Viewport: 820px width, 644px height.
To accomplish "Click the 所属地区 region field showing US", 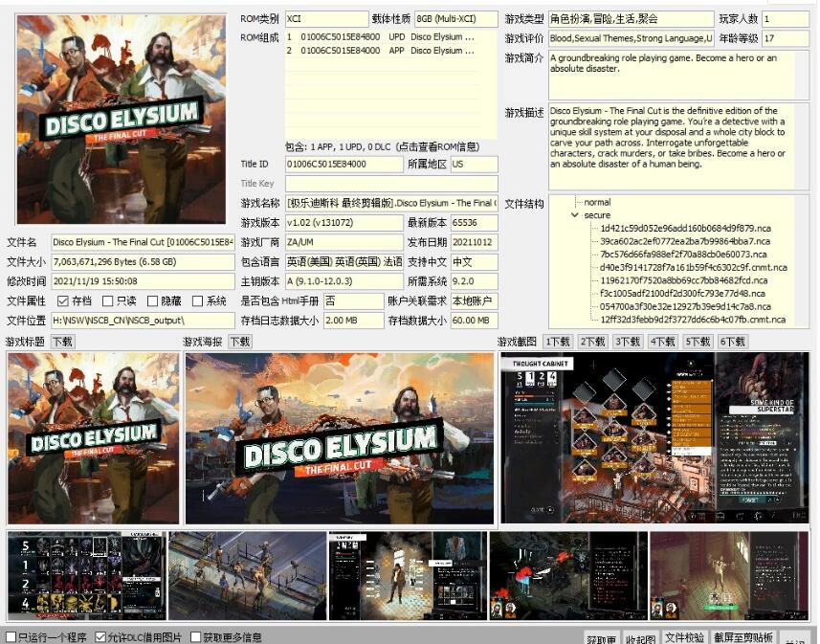I will (x=474, y=165).
